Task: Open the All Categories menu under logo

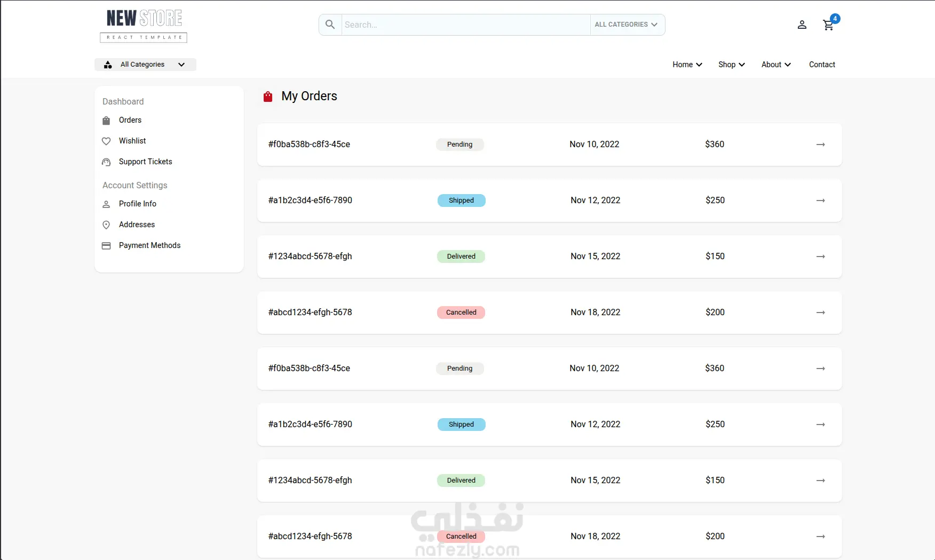Action: [145, 65]
